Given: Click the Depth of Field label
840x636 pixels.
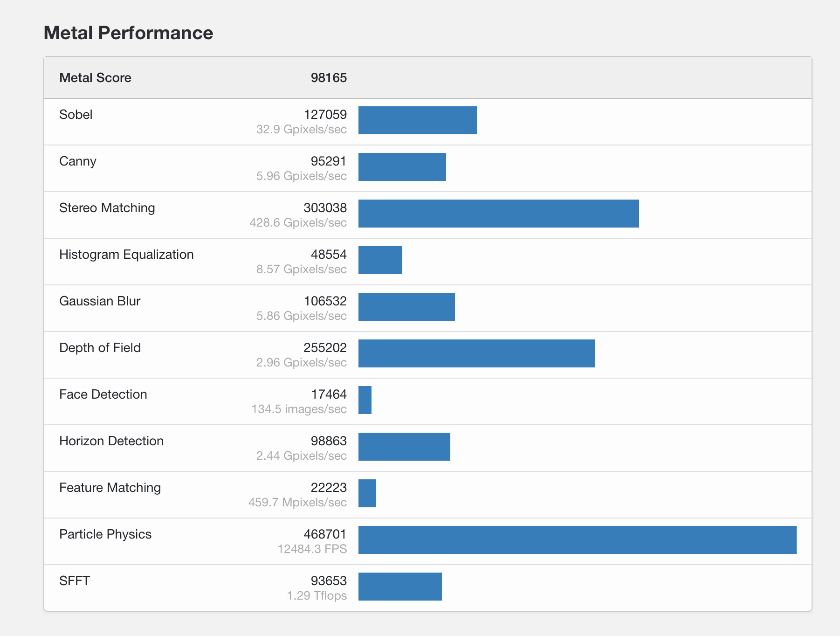Looking at the screenshot, I should [x=100, y=347].
